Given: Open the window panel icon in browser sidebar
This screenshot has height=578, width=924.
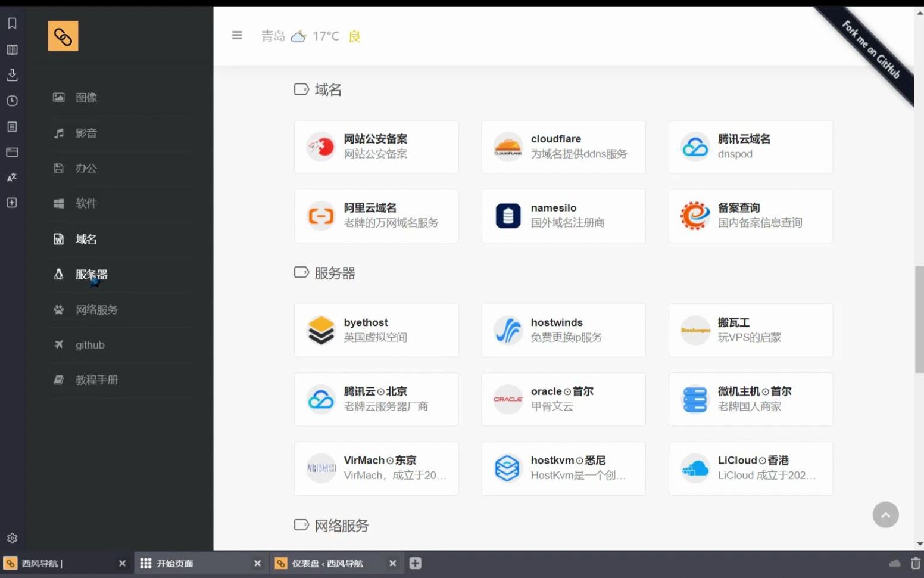Looking at the screenshot, I should pos(12,152).
